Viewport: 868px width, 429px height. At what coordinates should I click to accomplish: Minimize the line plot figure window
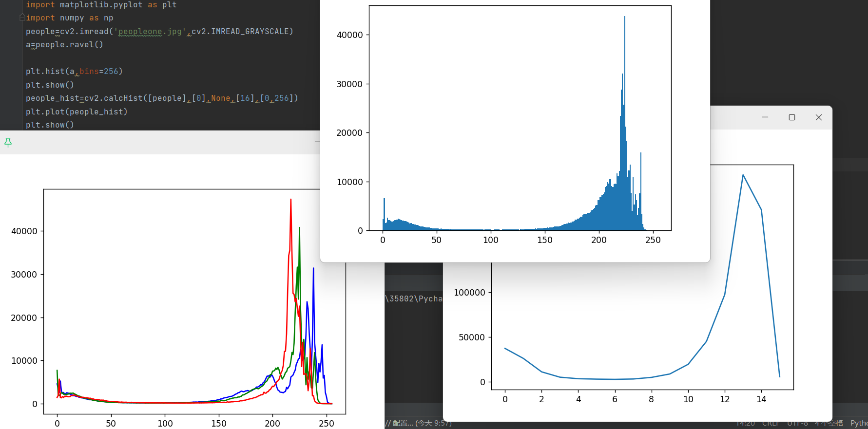point(765,117)
